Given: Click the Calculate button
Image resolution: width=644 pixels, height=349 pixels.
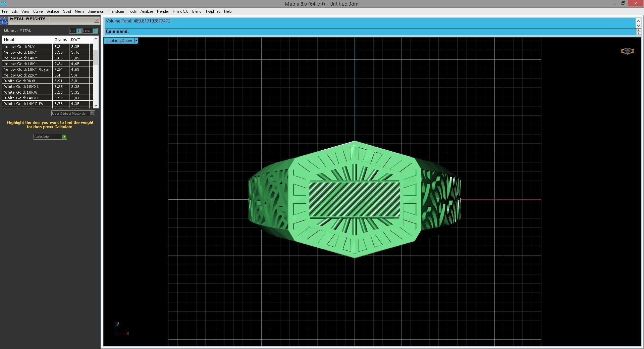Looking at the screenshot, I should tap(50, 137).
